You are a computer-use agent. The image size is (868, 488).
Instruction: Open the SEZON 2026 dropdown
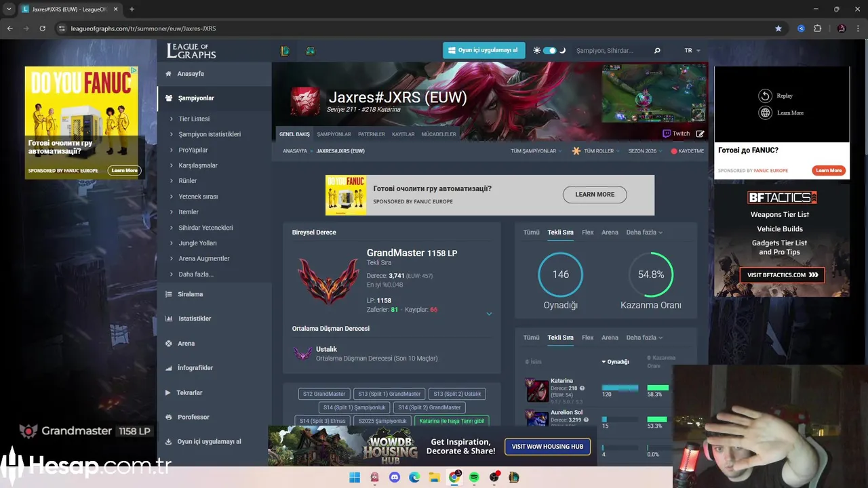(645, 151)
